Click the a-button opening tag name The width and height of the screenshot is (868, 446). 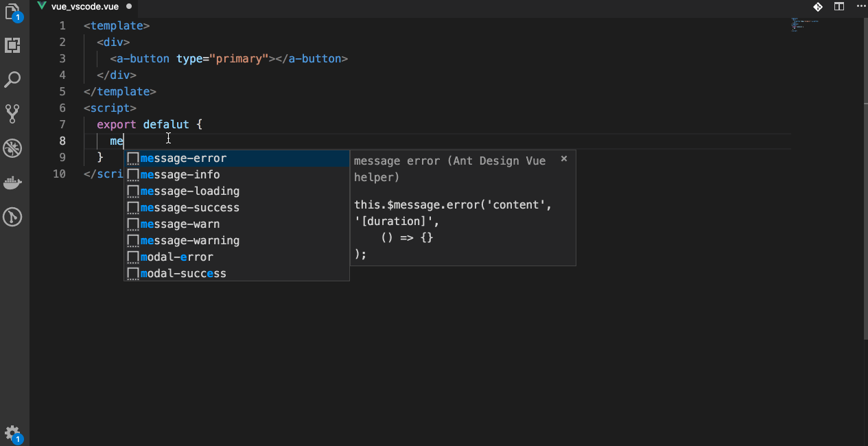(x=143, y=59)
